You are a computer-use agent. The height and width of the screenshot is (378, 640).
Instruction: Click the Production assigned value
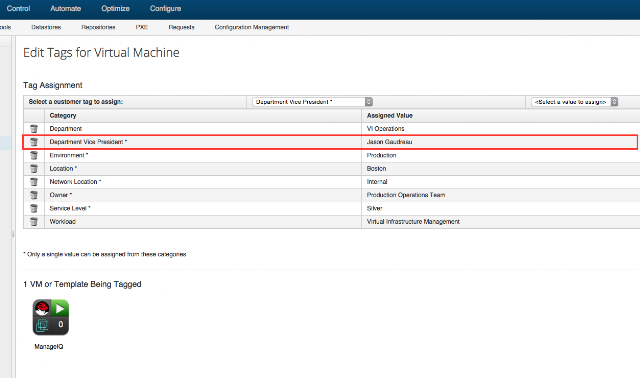pos(381,155)
